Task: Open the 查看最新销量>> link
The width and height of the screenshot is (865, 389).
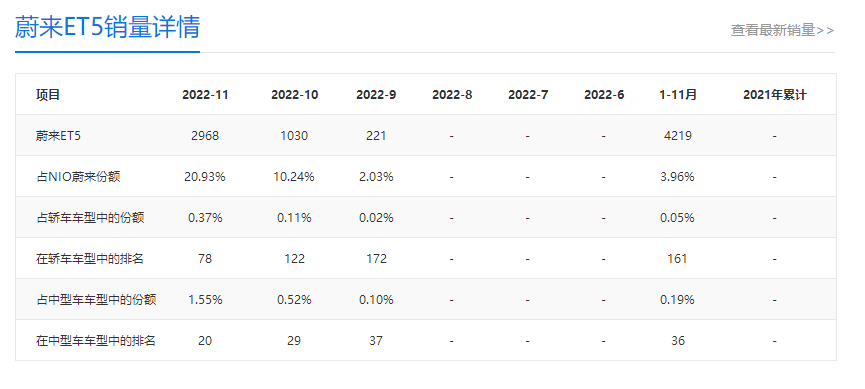Action: pyautogui.click(x=782, y=30)
